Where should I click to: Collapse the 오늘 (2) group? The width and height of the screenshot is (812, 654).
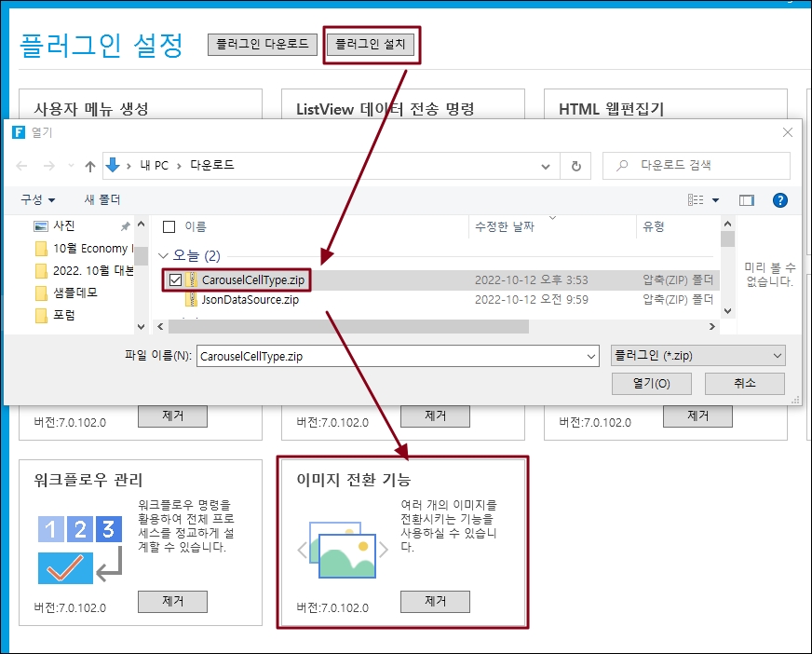pyautogui.click(x=164, y=255)
